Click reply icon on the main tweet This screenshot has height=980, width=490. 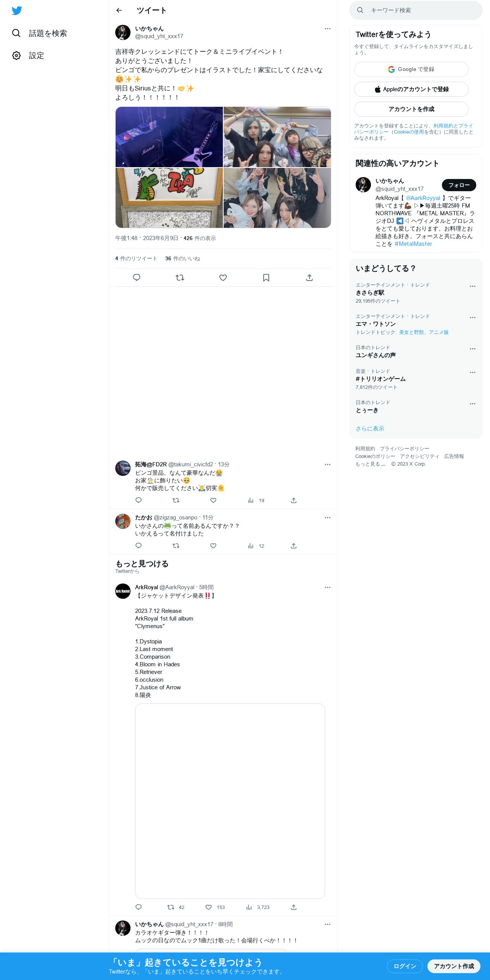coord(137,277)
